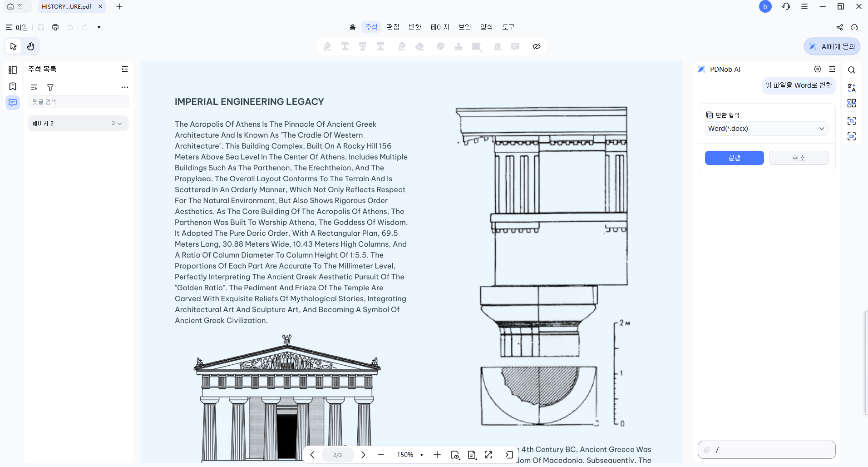Select the highlight annotation tool
The height and width of the screenshot is (467, 868).
[327, 46]
